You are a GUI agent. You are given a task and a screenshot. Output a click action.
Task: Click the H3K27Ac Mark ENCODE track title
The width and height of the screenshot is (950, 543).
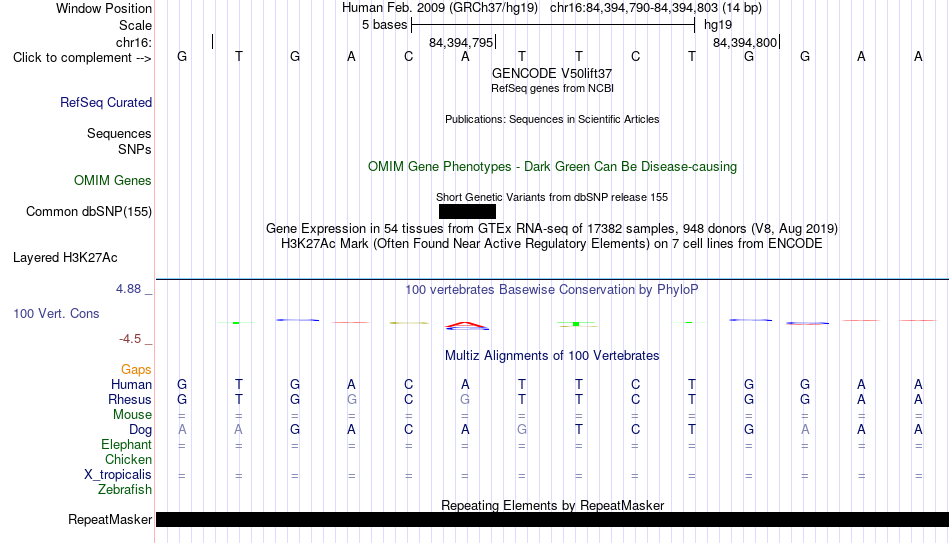coord(552,244)
